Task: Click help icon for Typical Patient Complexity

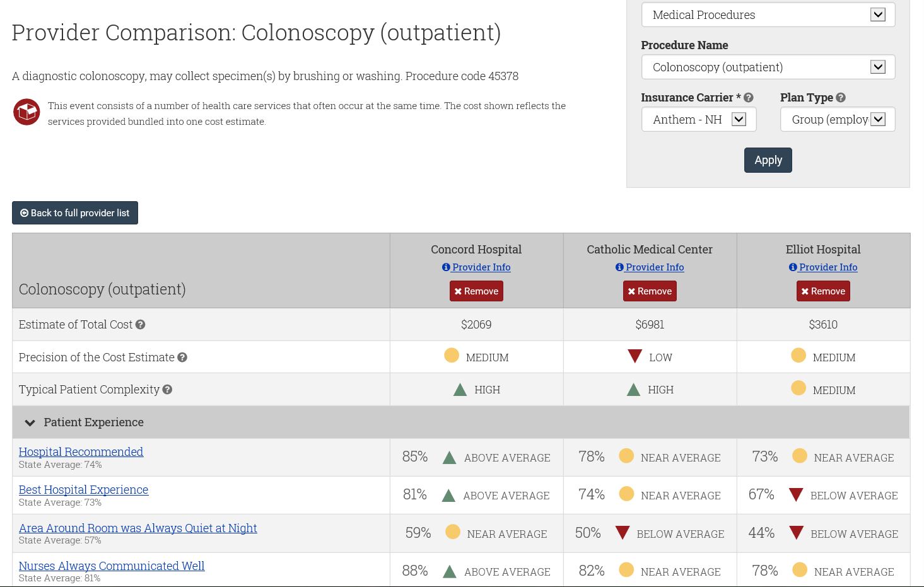Action: pyautogui.click(x=167, y=390)
